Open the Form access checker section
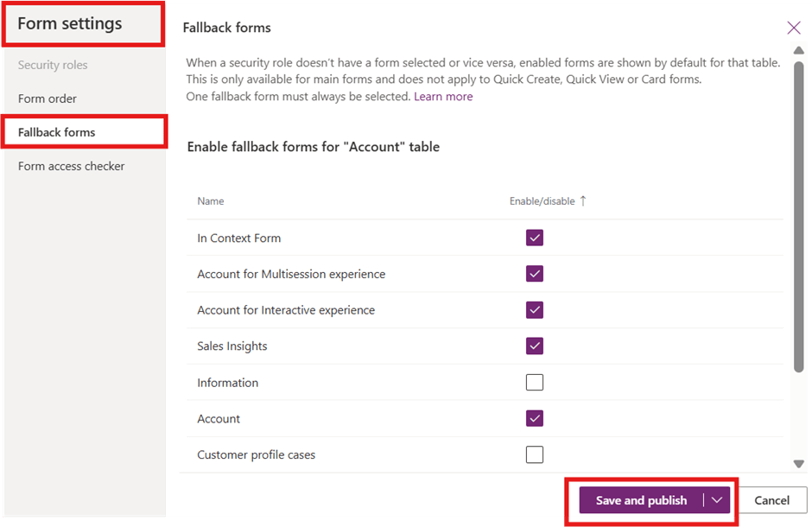 pyautogui.click(x=72, y=166)
